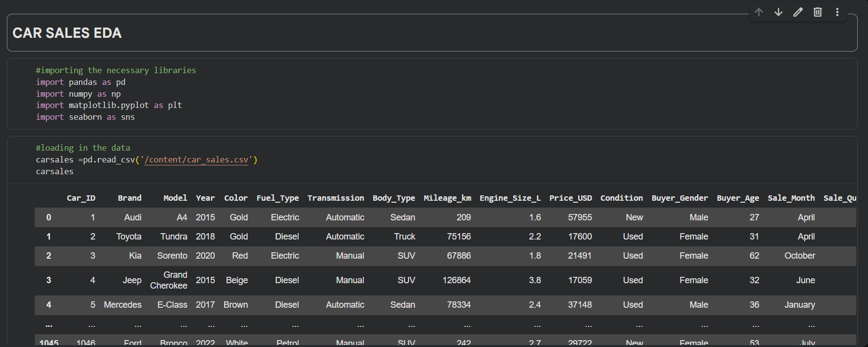Click the mileage value 126864
This screenshot has width=868, height=347.
pyautogui.click(x=457, y=280)
